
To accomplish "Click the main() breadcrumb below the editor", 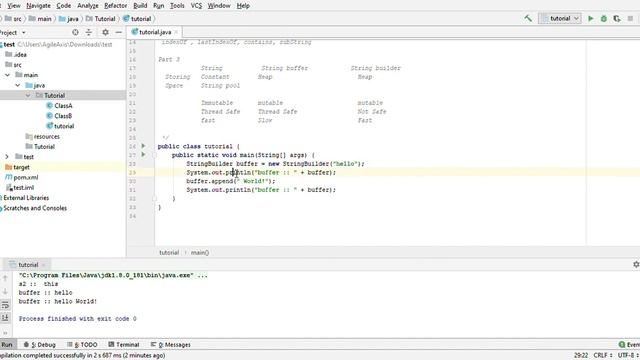I will (x=200, y=253).
